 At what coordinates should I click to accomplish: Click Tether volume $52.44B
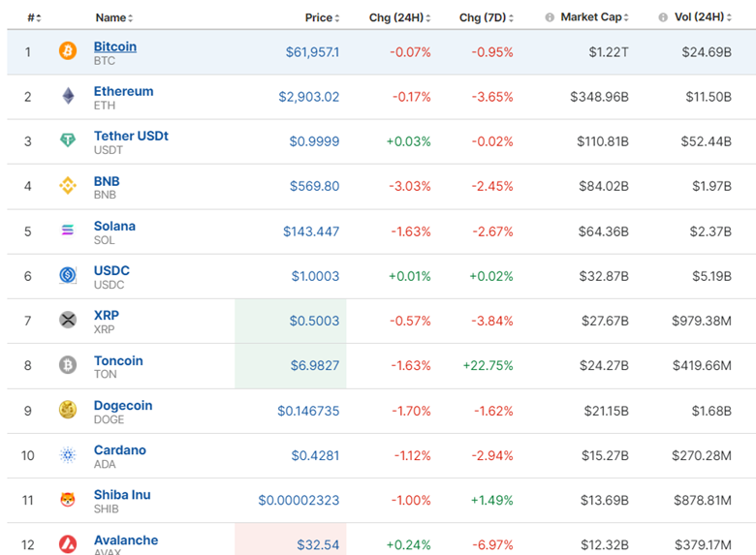point(707,141)
